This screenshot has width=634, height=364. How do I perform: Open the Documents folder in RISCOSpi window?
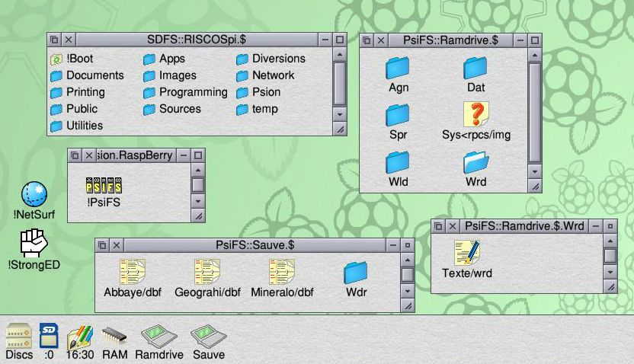[88, 75]
